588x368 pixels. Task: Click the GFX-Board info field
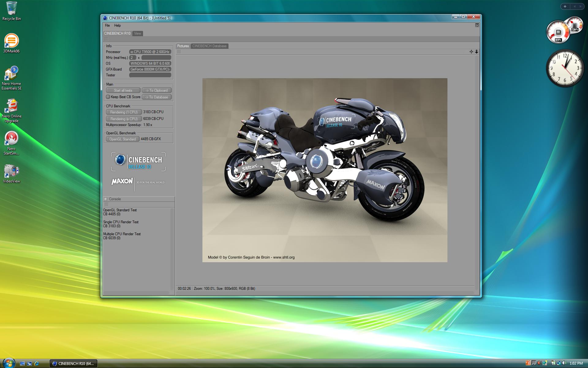tap(150, 69)
